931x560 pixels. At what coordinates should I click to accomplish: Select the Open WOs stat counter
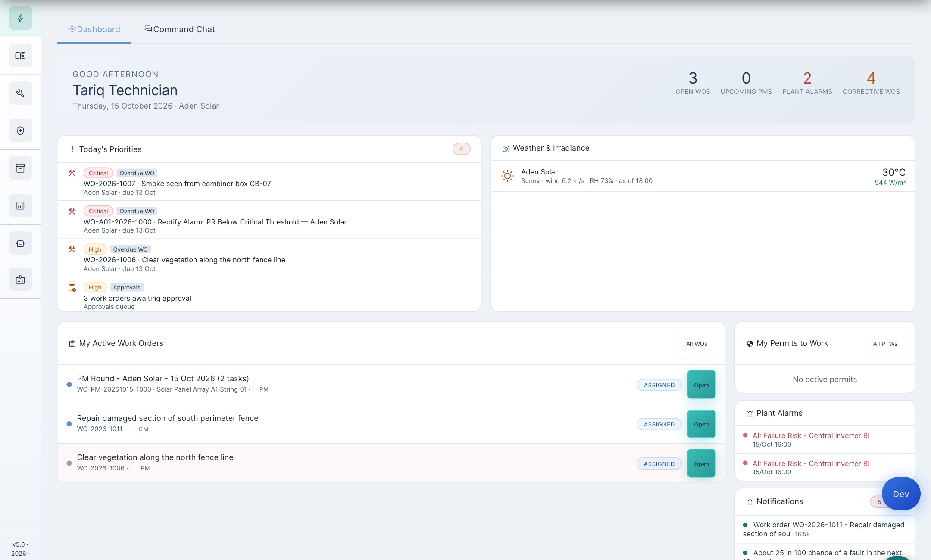(693, 83)
